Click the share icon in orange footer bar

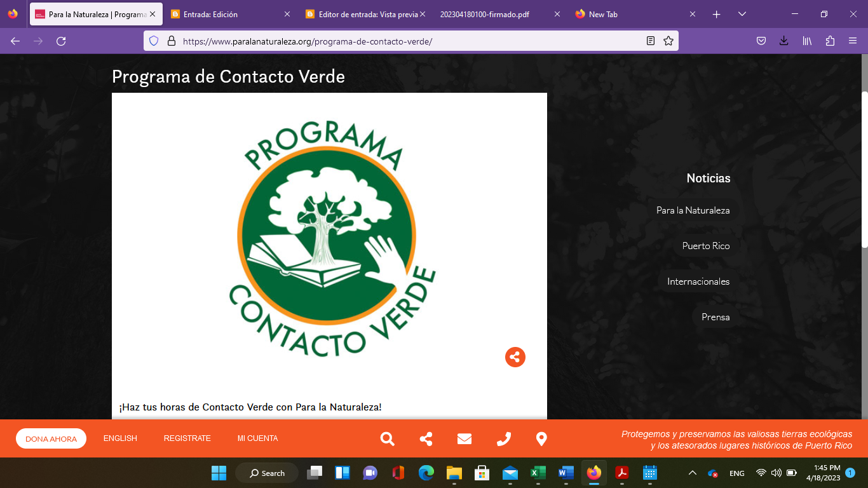(x=426, y=439)
